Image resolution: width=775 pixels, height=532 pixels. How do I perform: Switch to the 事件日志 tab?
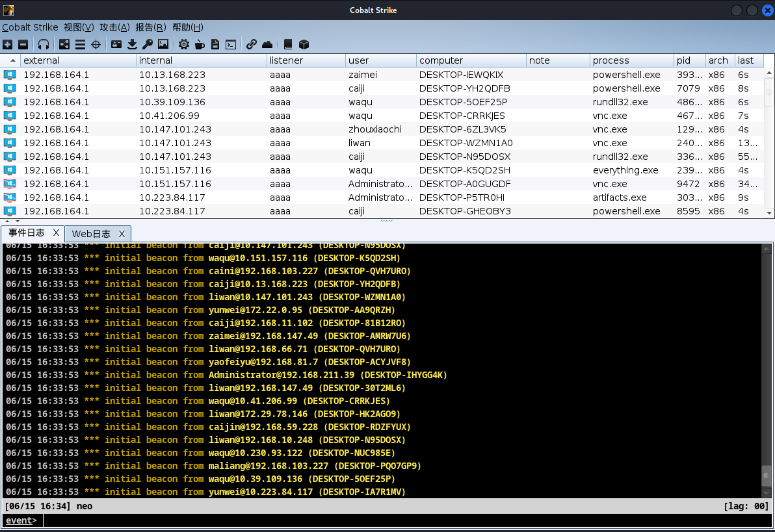point(27,233)
